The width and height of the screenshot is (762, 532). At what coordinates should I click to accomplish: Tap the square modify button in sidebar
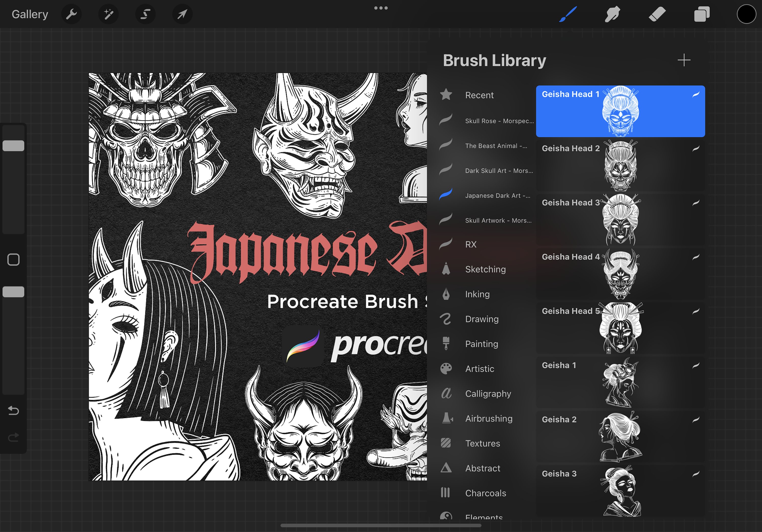[x=13, y=260]
